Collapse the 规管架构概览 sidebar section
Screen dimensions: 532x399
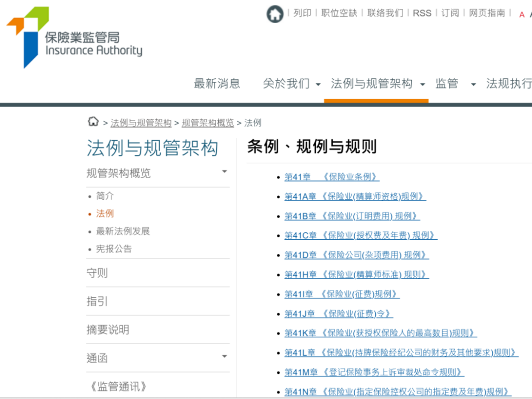click(225, 172)
